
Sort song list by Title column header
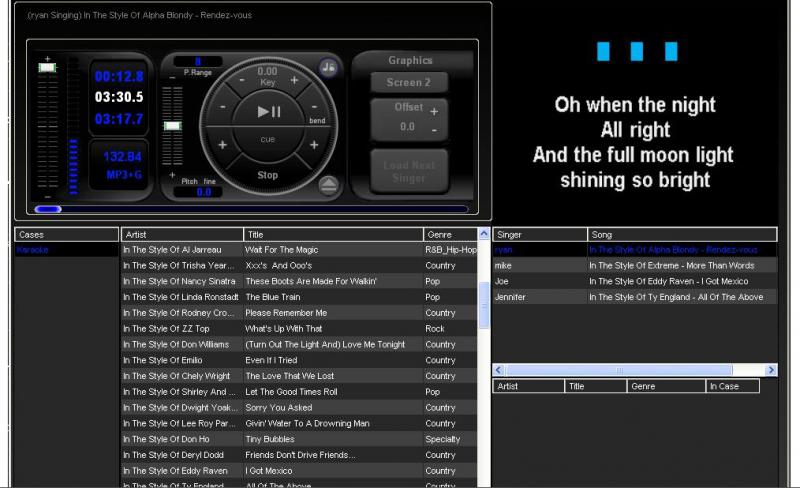pos(333,234)
